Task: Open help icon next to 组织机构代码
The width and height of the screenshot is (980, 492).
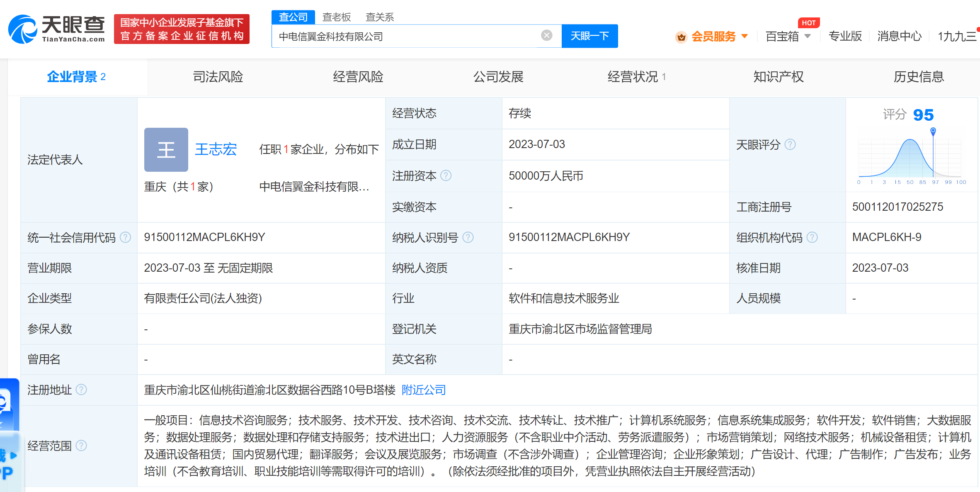Action: point(813,237)
